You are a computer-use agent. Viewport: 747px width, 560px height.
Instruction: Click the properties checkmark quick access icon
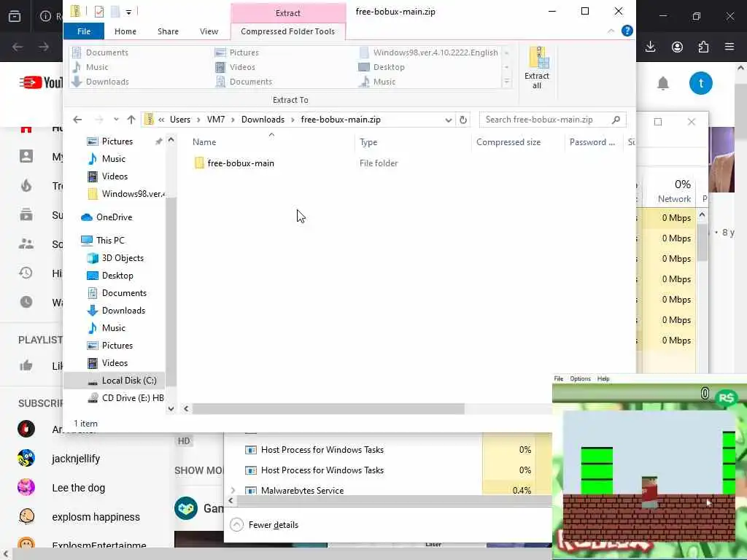(99, 12)
